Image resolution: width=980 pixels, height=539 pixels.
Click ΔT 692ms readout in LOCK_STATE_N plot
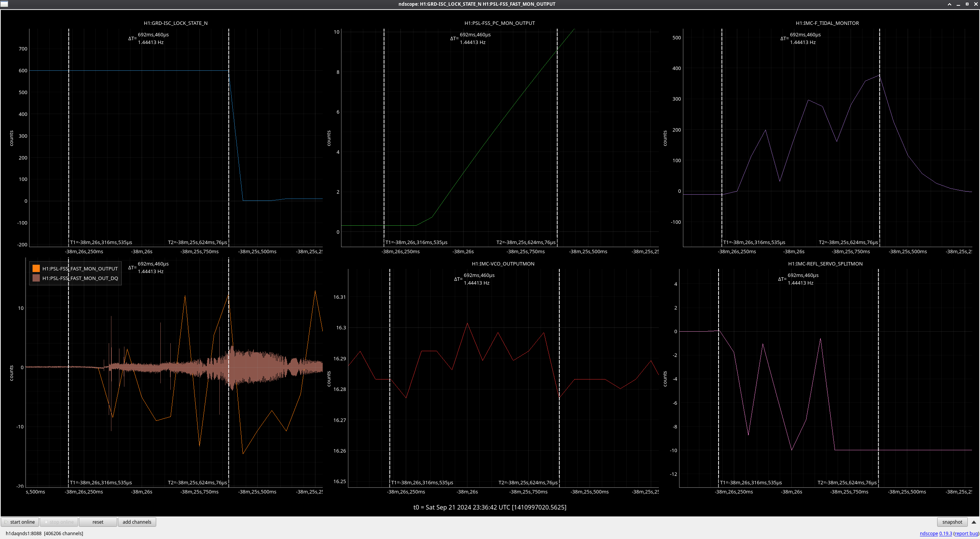coord(153,35)
